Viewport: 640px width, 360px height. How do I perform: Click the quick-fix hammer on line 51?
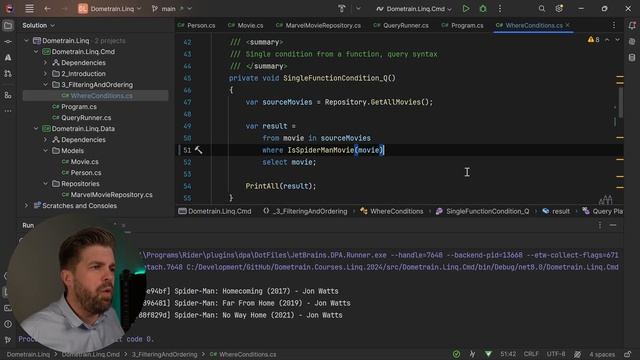198,150
